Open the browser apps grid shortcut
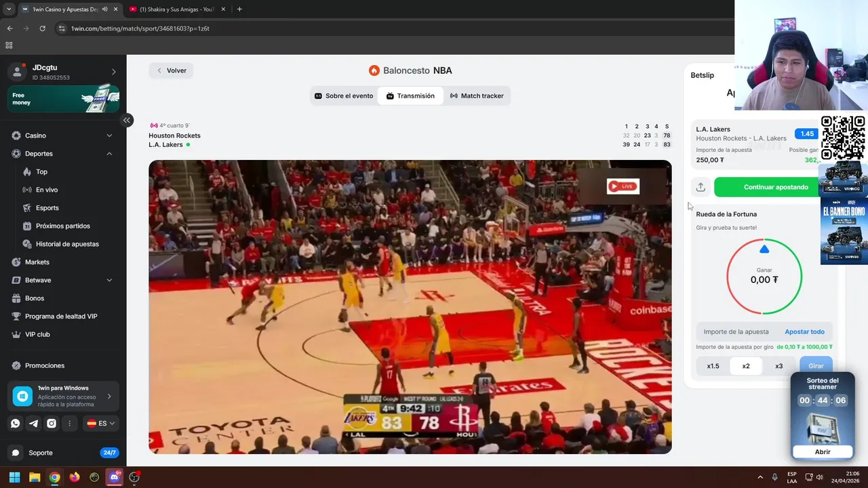Viewport: 868px width, 488px height. pyautogui.click(x=9, y=45)
